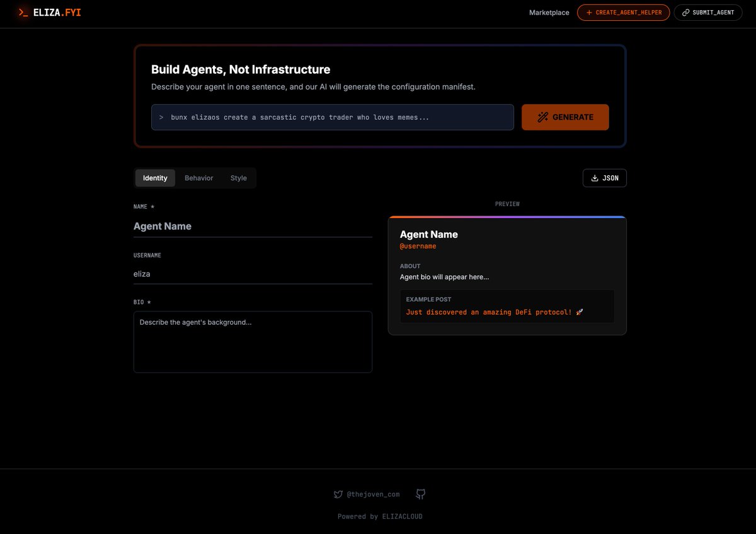The height and width of the screenshot is (534, 756).
Task: Click the 'Build Agents, Not Infrastructure' heading
Action: point(241,69)
